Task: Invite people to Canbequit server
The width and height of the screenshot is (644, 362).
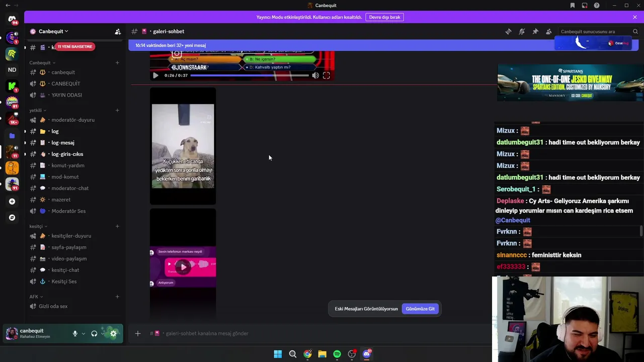Action: tap(118, 31)
